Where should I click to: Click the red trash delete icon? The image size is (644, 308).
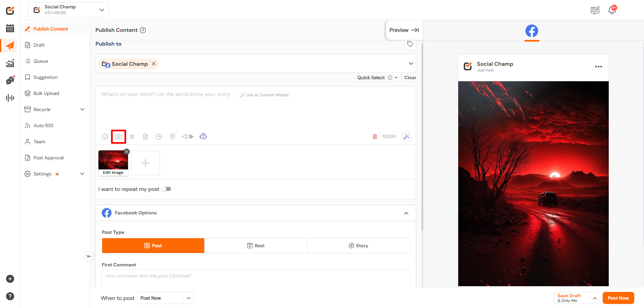click(375, 137)
